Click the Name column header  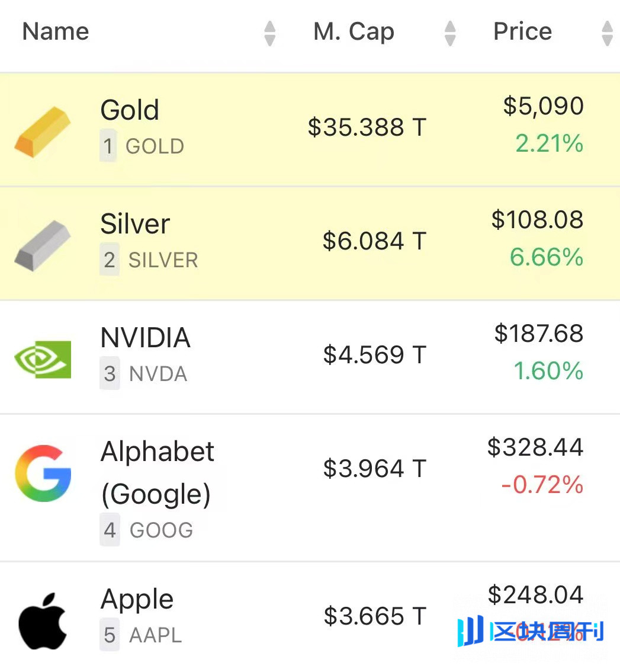(56, 31)
